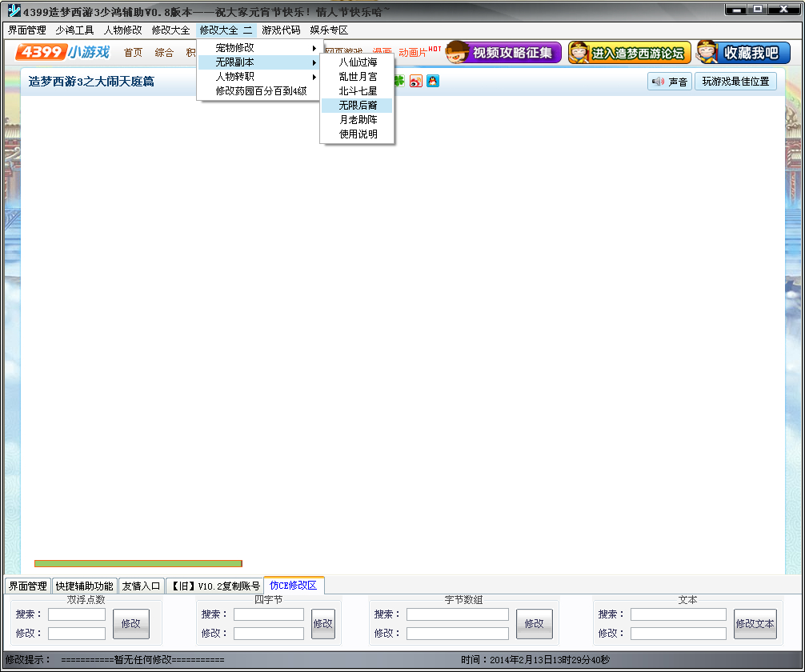Click the Weibo share icon
This screenshot has height=672, width=805.
(x=416, y=81)
